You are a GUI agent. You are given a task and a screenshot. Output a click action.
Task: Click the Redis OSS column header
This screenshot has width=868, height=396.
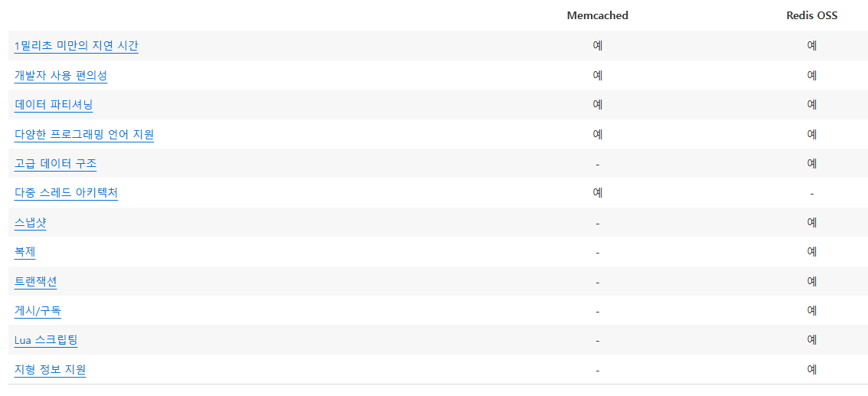(811, 15)
